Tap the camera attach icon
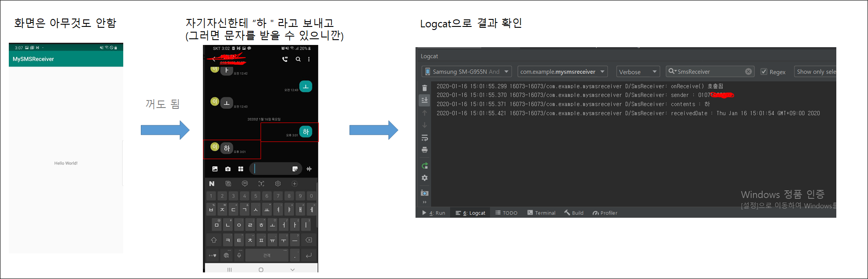The width and height of the screenshot is (868, 279). [x=228, y=169]
